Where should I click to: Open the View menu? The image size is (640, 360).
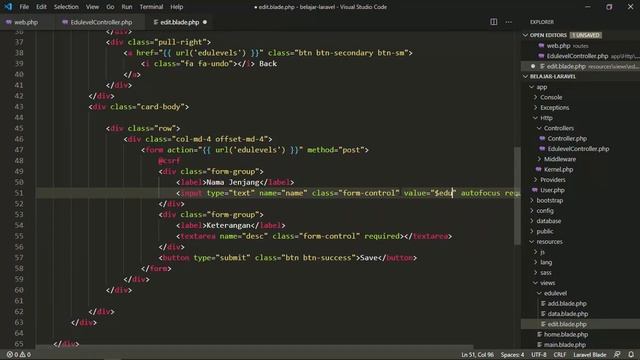pos(92,7)
